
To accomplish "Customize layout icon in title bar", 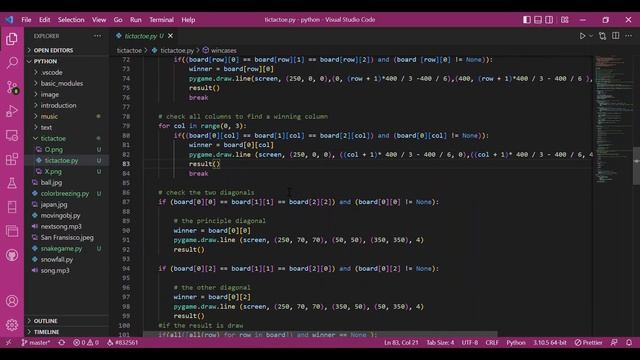I will pyautogui.click(x=564, y=20).
